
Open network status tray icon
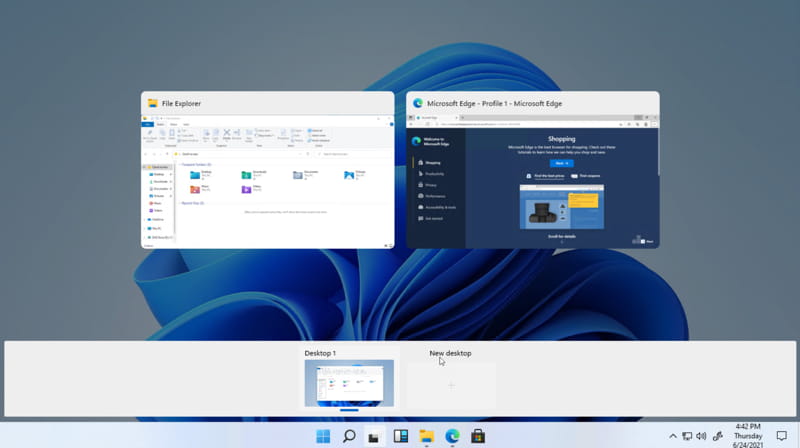pyautogui.click(x=687, y=436)
